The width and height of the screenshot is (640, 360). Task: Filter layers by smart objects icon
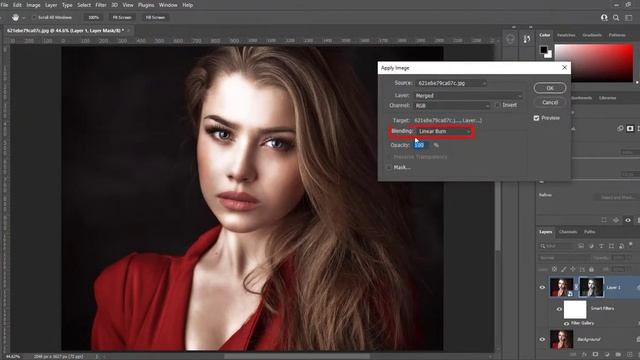(621, 246)
